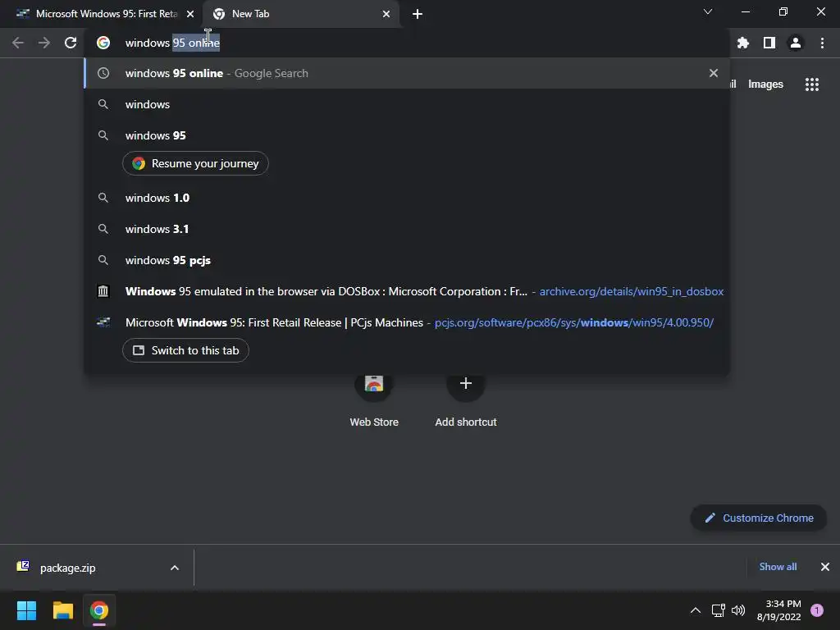Image resolution: width=840 pixels, height=630 pixels.
Task: Click the Switch to this tab button
Action: (185, 350)
